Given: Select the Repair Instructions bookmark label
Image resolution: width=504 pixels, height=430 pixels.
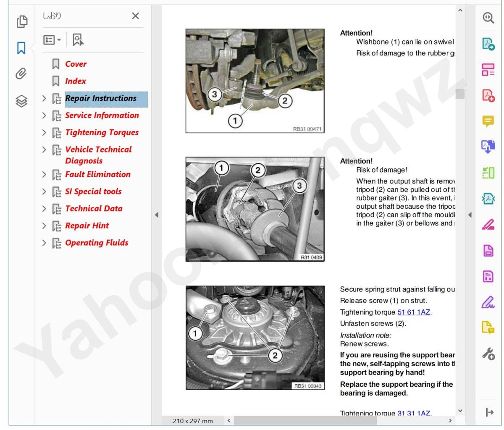Looking at the screenshot, I should coord(101,98).
